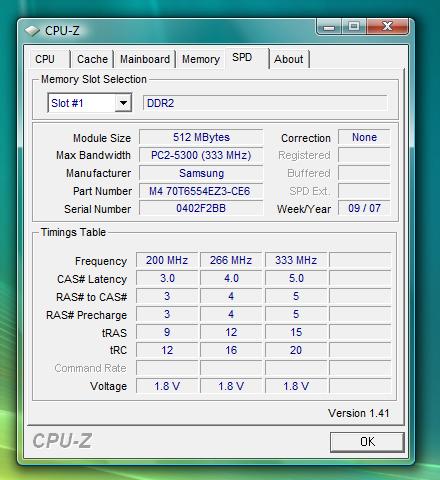Click the DDR2 memory type field

pyautogui.click(x=265, y=103)
